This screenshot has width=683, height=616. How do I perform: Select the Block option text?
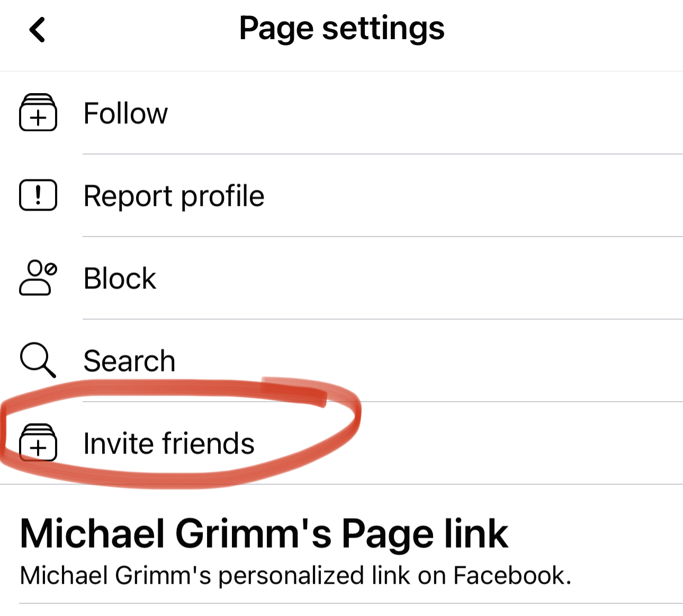click(120, 278)
